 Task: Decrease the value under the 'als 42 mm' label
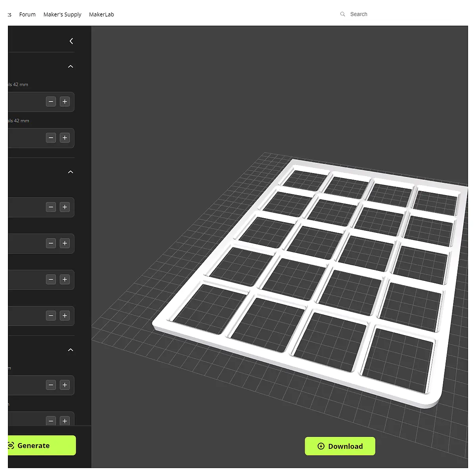click(51, 138)
